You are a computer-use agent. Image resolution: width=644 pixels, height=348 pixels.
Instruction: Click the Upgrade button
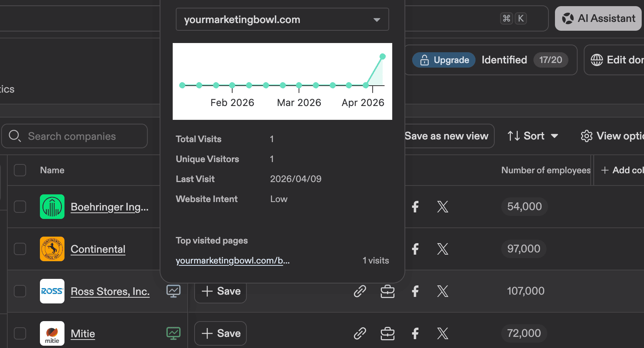444,60
